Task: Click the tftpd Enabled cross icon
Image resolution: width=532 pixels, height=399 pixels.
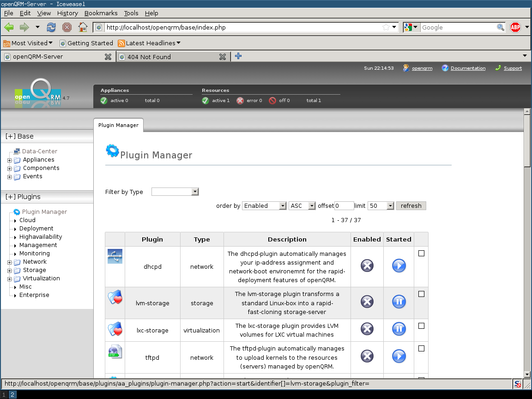Action: pyautogui.click(x=367, y=356)
